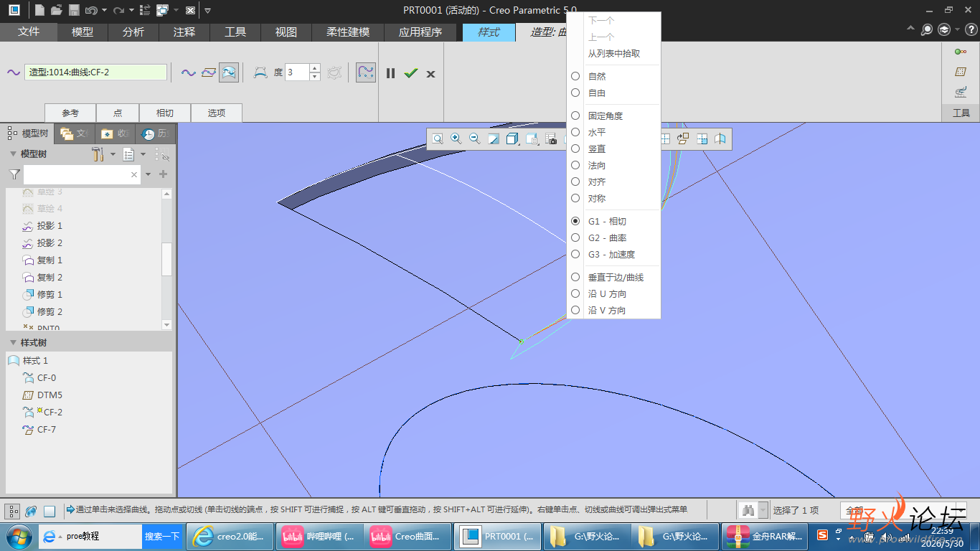Click 从列表中拾取 in context menu
Viewport: 980px width, 551px height.
point(614,53)
